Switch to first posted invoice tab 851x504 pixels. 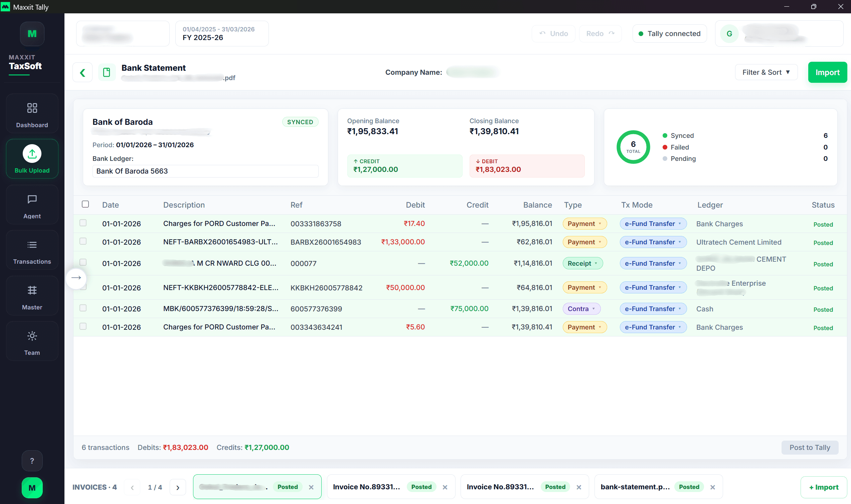click(257, 487)
